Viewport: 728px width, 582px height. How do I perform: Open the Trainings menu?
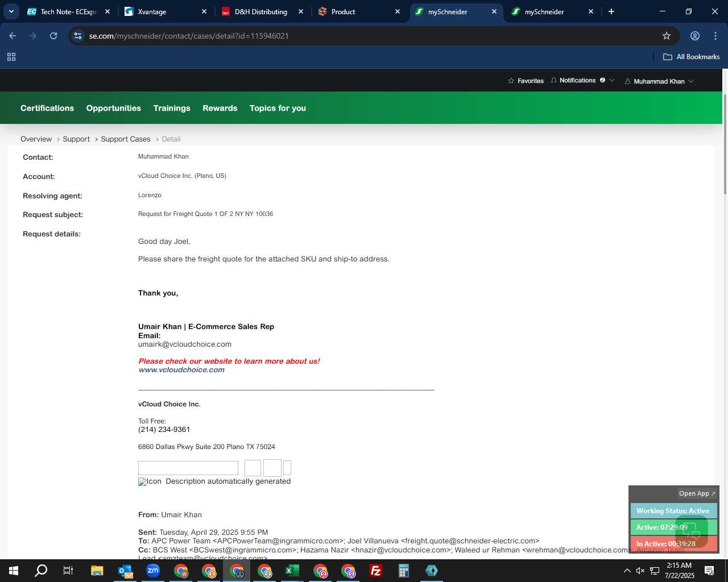pyautogui.click(x=172, y=108)
